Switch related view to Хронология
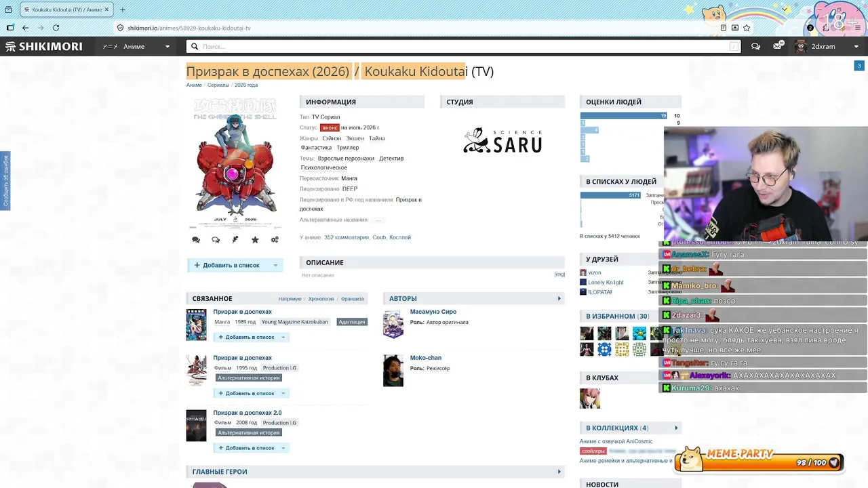 [x=321, y=299]
